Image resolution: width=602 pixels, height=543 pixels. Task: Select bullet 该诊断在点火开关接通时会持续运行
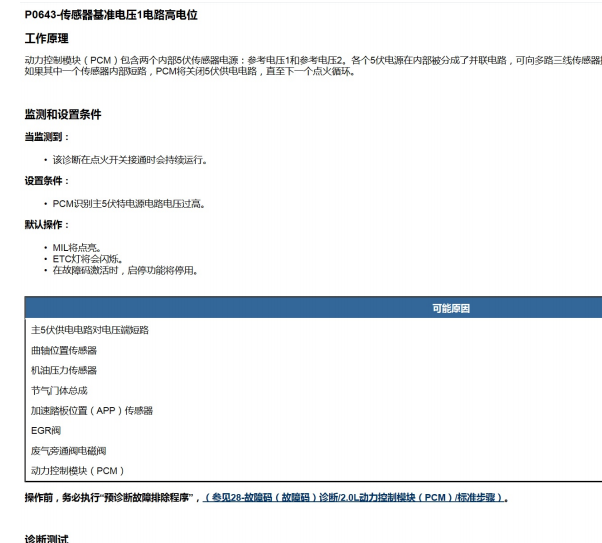pyautogui.click(x=130, y=160)
